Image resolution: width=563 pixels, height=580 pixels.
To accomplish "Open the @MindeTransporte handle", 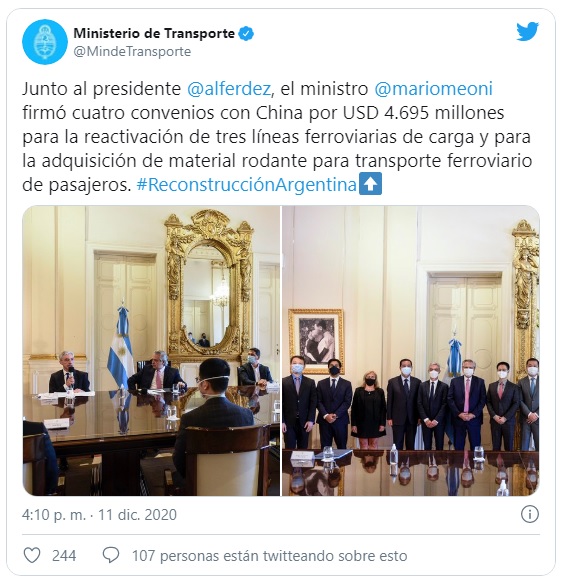I will tap(132, 51).
